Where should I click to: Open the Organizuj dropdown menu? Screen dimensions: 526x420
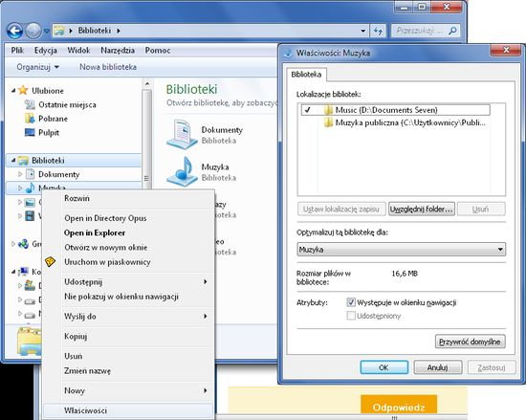[x=38, y=67]
